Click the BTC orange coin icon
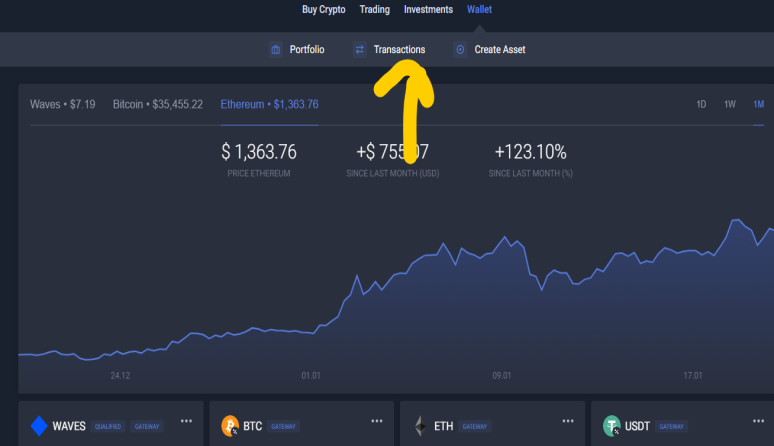The height and width of the screenshot is (446, 774). coord(230,426)
